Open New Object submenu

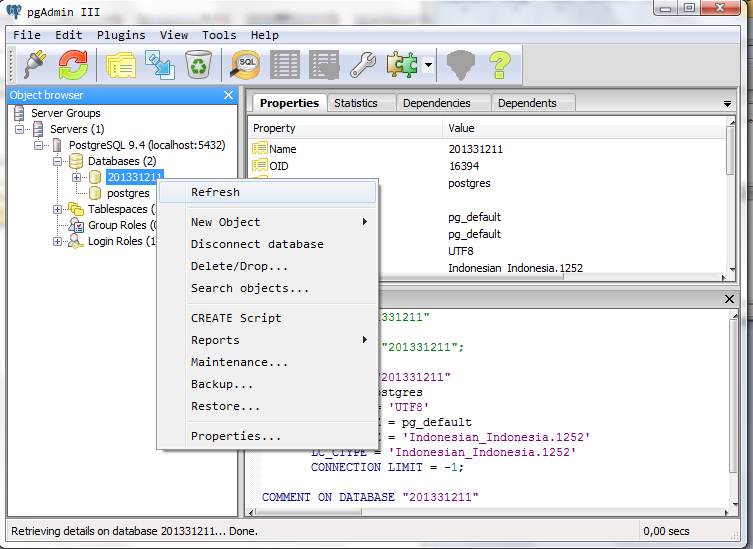click(x=267, y=222)
